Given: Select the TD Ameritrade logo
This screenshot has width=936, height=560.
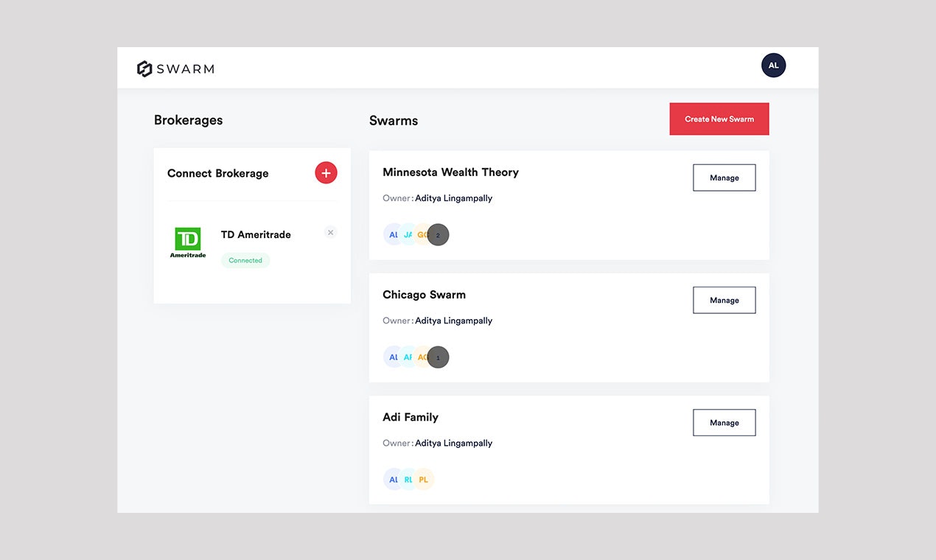Looking at the screenshot, I should (187, 239).
